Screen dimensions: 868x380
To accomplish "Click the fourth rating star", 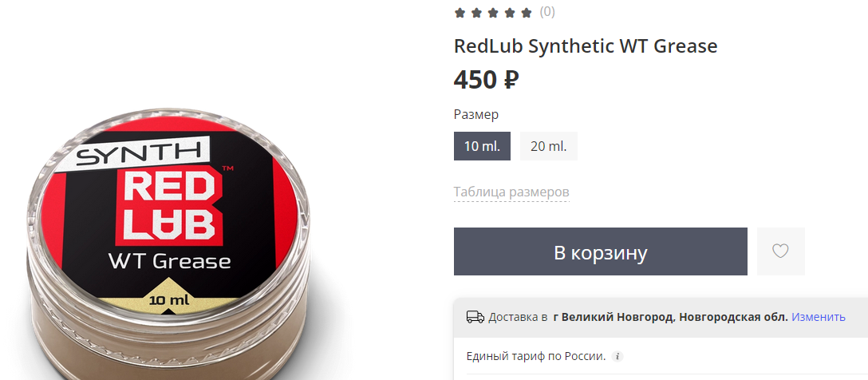I will (509, 13).
